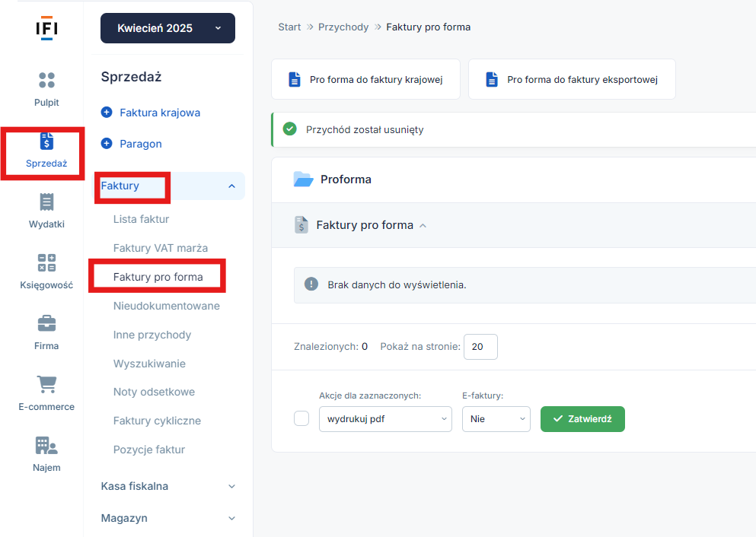Click the plus icon beside Faktura krajowa
Screen dimensions: 756x537
pos(107,113)
